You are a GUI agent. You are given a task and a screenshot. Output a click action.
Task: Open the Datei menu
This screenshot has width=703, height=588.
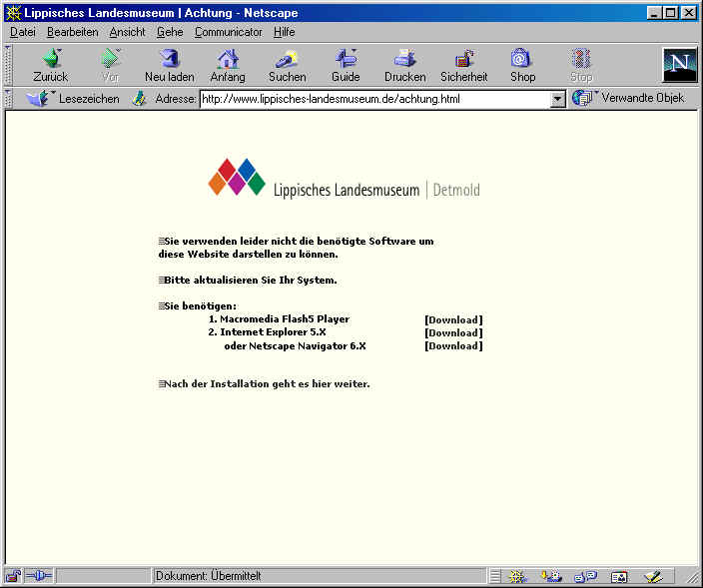22,32
